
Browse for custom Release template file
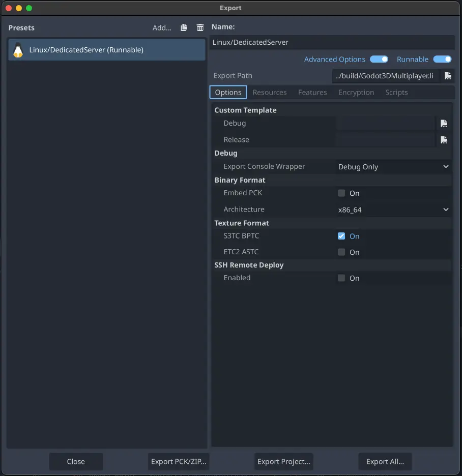[x=444, y=140]
